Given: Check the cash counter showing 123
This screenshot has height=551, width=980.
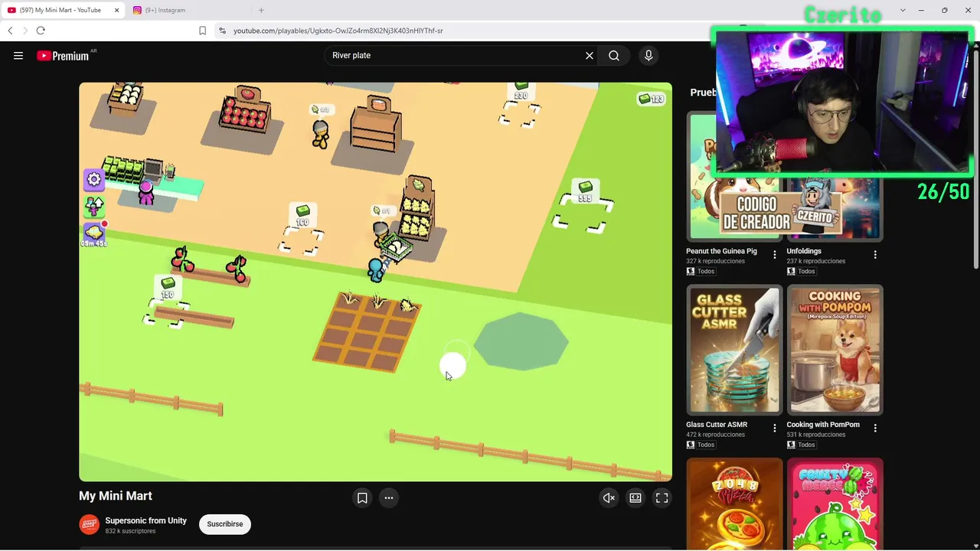Looking at the screenshot, I should (652, 99).
